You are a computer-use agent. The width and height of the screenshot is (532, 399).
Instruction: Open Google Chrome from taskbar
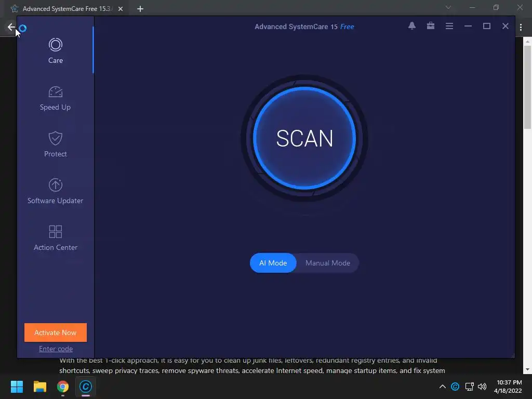[63, 387]
